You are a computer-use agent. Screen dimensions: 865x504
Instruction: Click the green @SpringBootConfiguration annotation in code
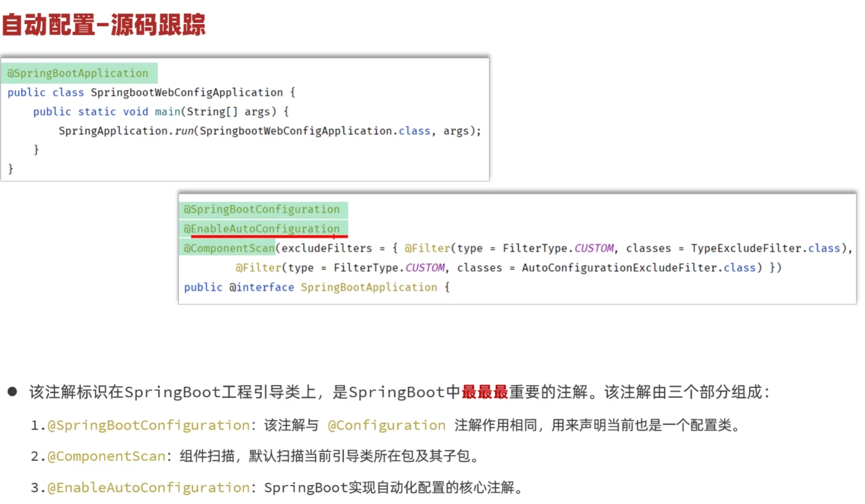point(262,209)
